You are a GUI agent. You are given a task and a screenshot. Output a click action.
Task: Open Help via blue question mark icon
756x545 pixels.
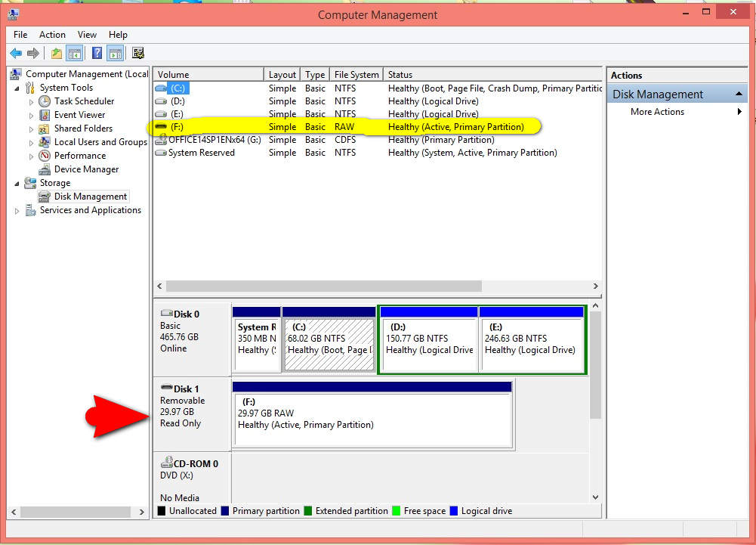97,53
